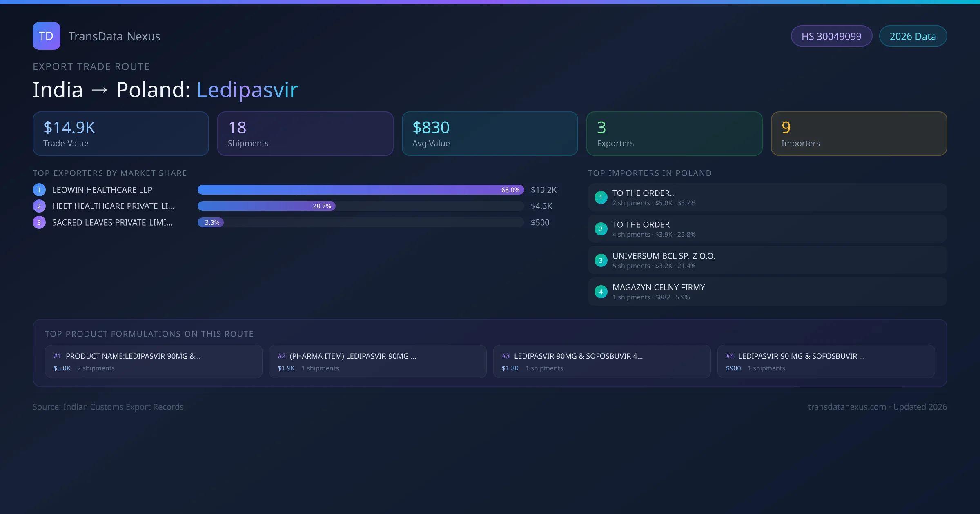
Task: Click transdatanexus.com footer link
Action: [x=847, y=407]
